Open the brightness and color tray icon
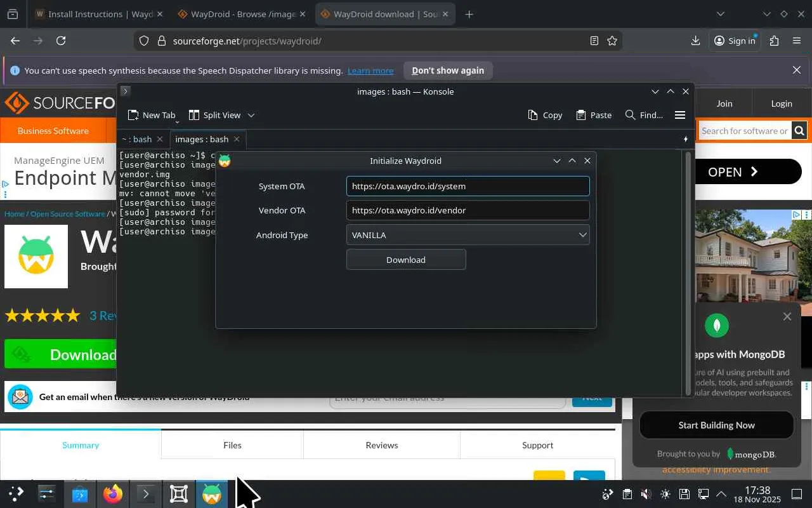The height and width of the screenshot is (508, 812). tap(665, 494)
